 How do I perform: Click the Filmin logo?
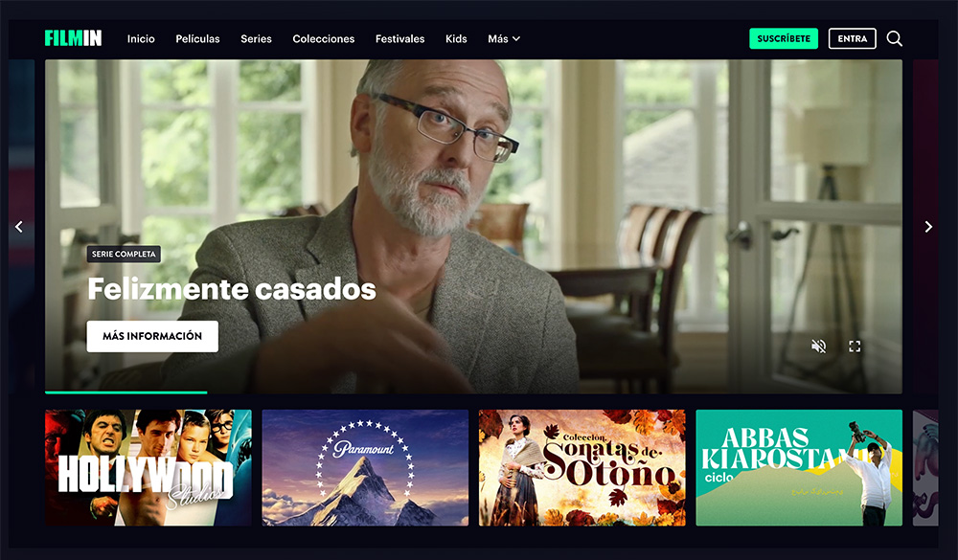pos(74,38)
